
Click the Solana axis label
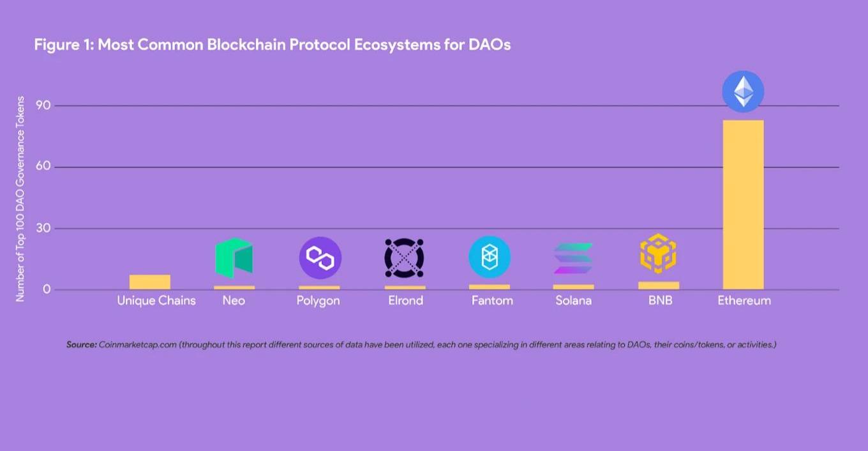click(573, 300)
